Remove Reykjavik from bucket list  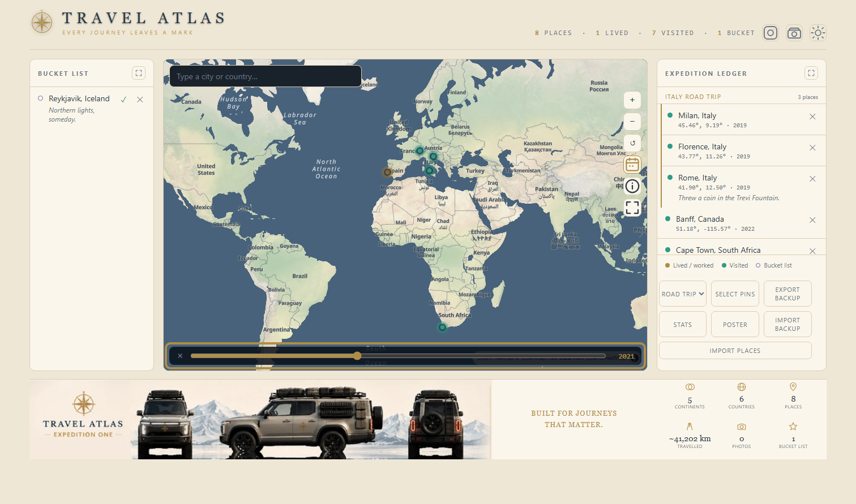pyautogui.click(x=140, y=99)
